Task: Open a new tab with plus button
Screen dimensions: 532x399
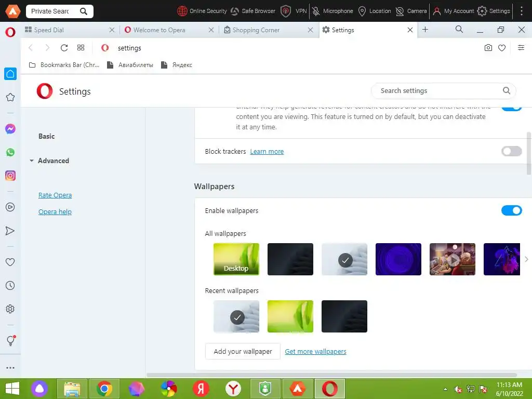Action: (425, 30)
